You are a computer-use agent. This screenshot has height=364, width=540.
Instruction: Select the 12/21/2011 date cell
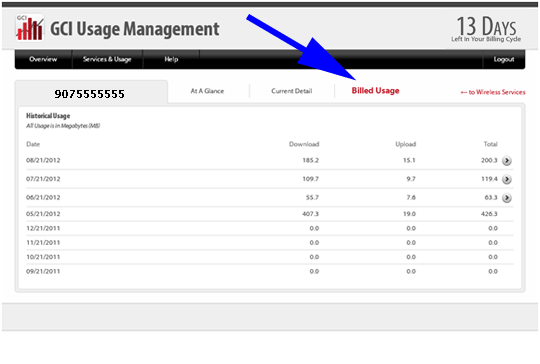click(x=43, y=228)
